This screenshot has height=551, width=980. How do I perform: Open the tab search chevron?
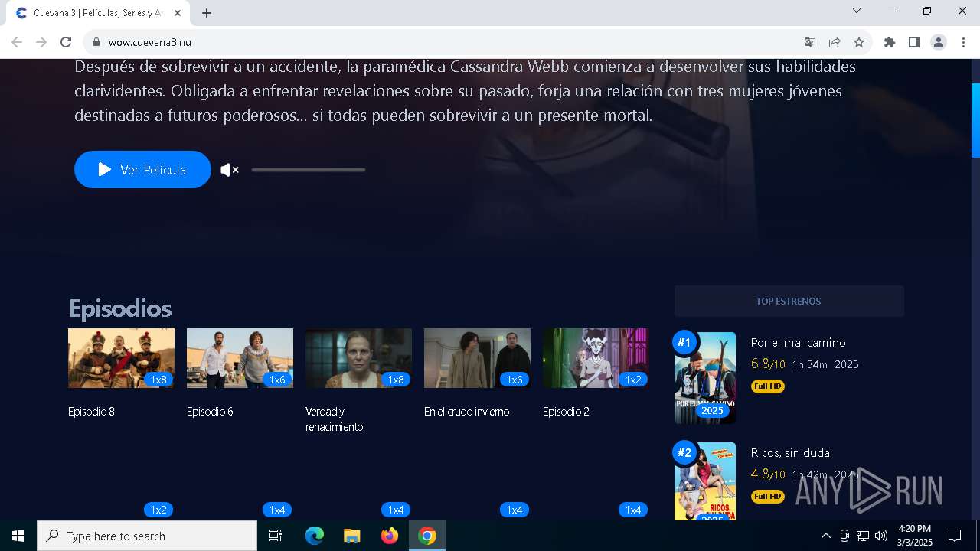(857, 11)
